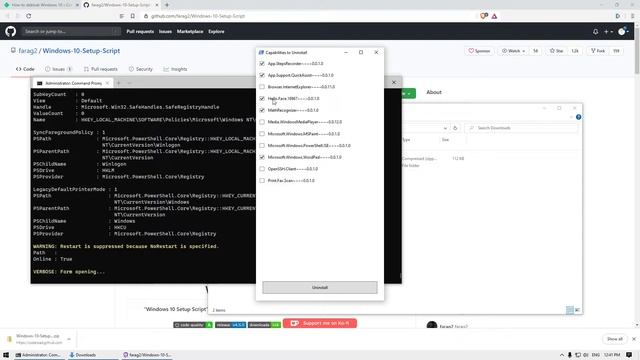Uncheck the App.StepsRecorder capability checkbox
Screen dimensions: 640x360
coord(262,64)
